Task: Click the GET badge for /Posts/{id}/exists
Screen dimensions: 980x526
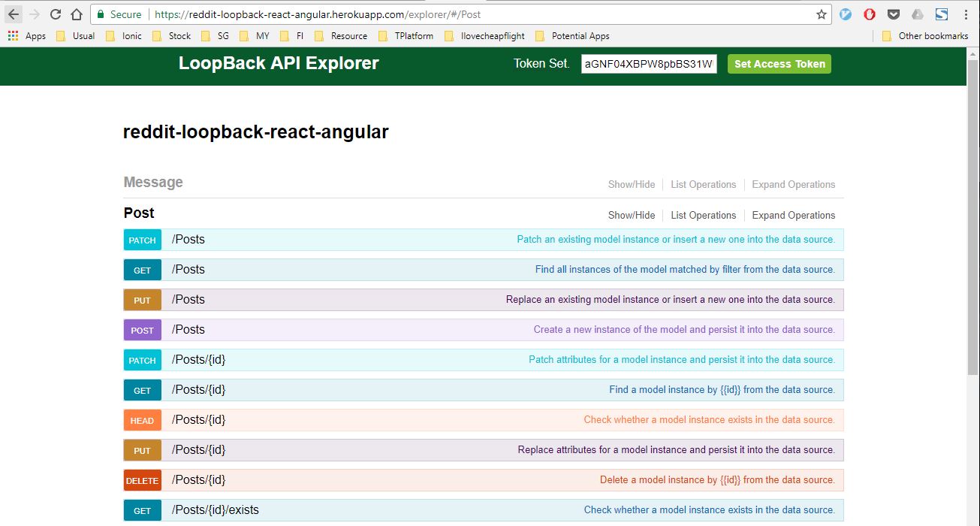Action: pyautogui.click(x=142, y=510)
